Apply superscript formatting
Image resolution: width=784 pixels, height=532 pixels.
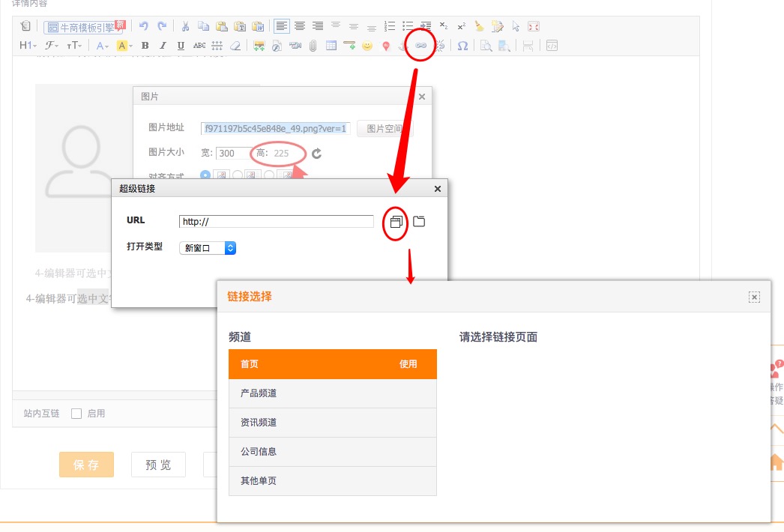(x=462, y=26)
